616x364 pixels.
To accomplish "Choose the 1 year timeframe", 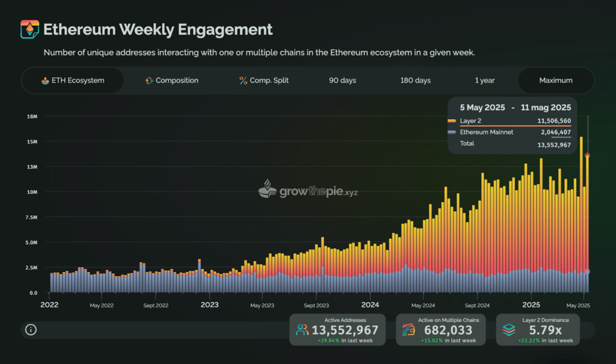I will [x=484, y=80].
